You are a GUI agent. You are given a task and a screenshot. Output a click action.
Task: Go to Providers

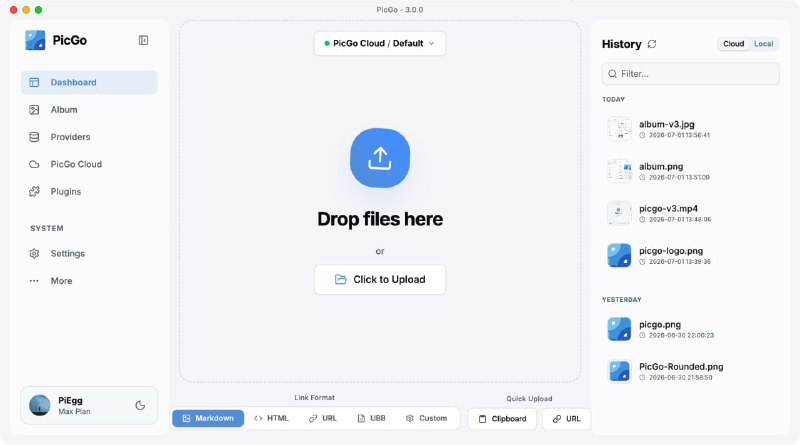point(89,137)
